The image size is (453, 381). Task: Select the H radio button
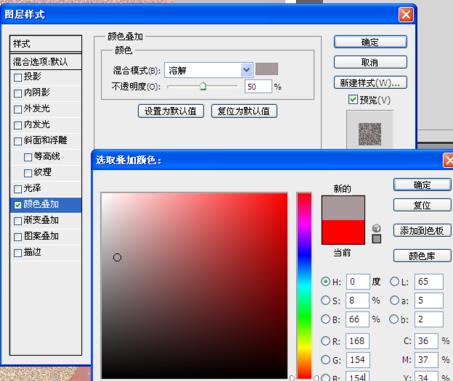click(x=326, y=281)
